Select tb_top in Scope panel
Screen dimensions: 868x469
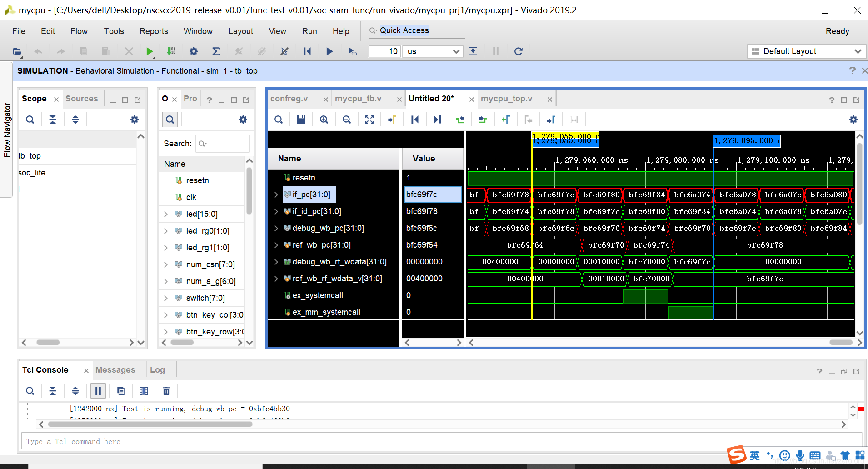coord(30,156)
